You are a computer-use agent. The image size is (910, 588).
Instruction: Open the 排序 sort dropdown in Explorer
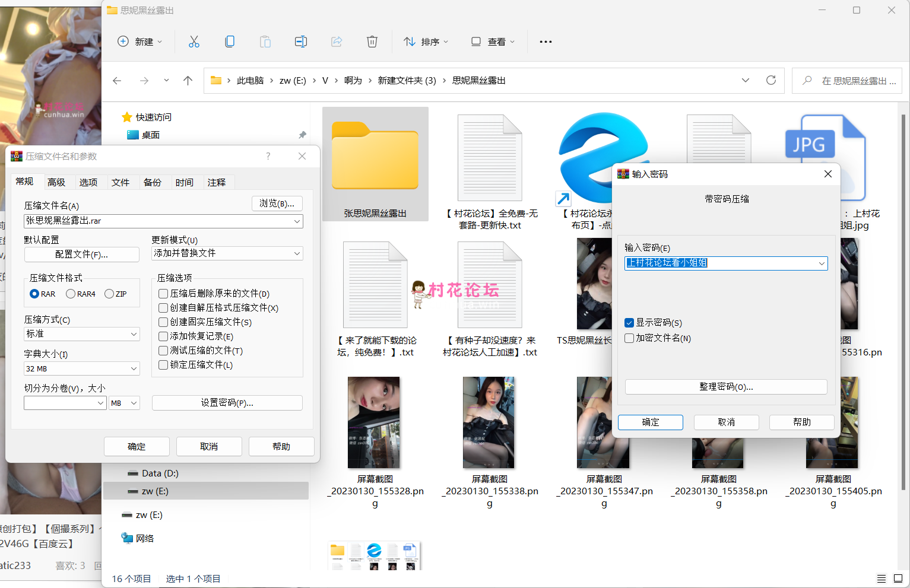click(426, 42)
